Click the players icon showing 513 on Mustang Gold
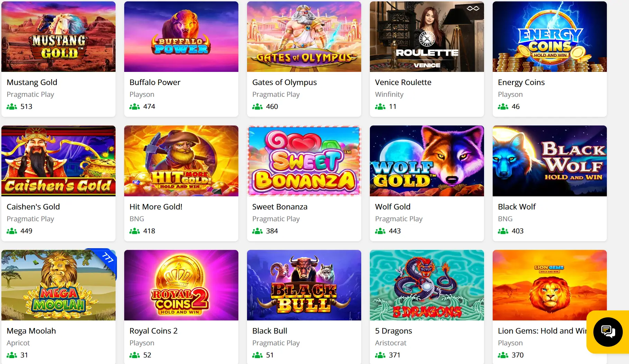The image size is (629, 364). click(12, 106)
